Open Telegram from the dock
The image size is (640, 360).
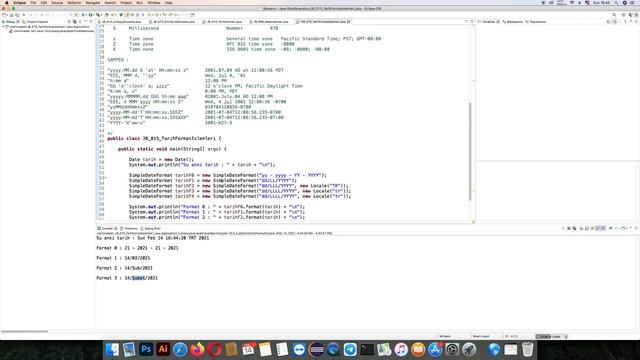pyautogui.click(x=350, y=349)
